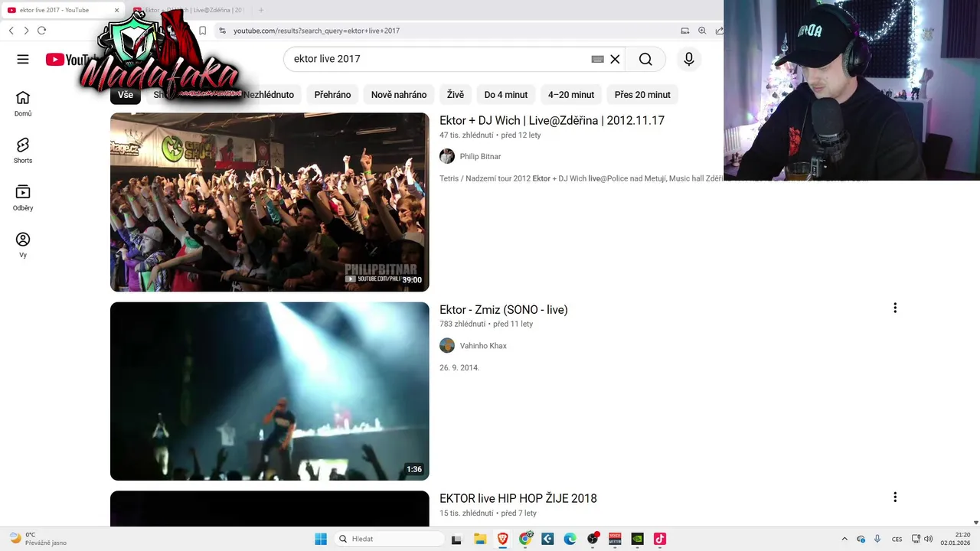Screen dimensions: 980x551
Task: Open the Windows taskbar Hledat search box
Action: [387, 539]
